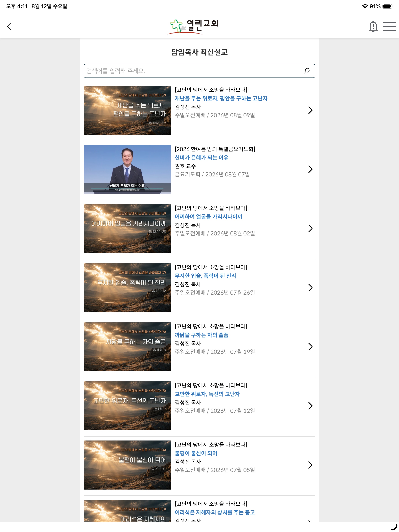Select text 주일오전예배 / 2026년 08월 09일
Screen dimensions: 399x532
pyautogui.click(x=215, y=115)
